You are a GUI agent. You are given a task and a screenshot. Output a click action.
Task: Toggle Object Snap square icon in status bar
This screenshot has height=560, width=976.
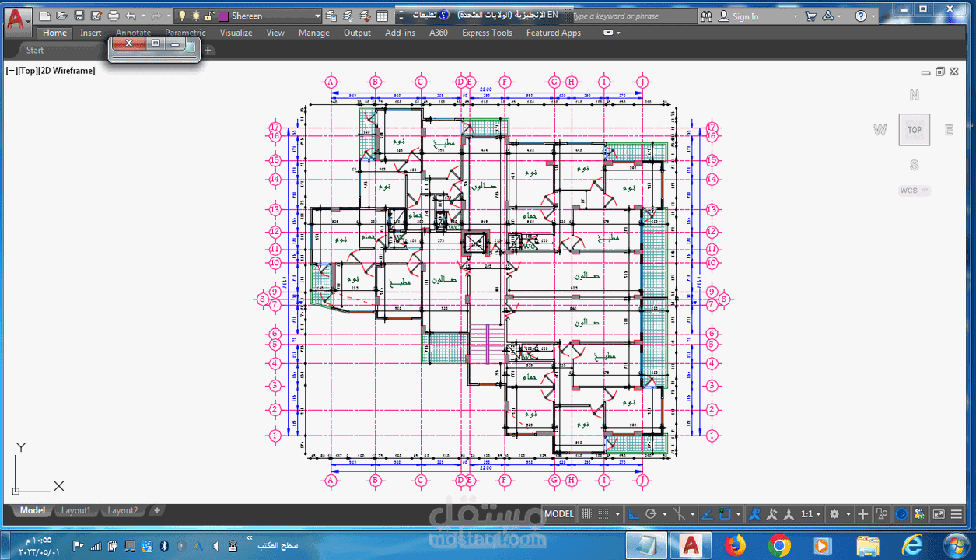click(725, 514)
